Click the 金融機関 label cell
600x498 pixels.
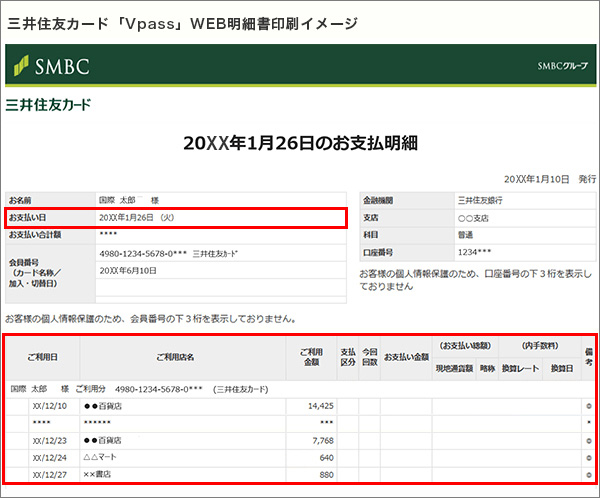pyautogui.click(x=407, y=200)
